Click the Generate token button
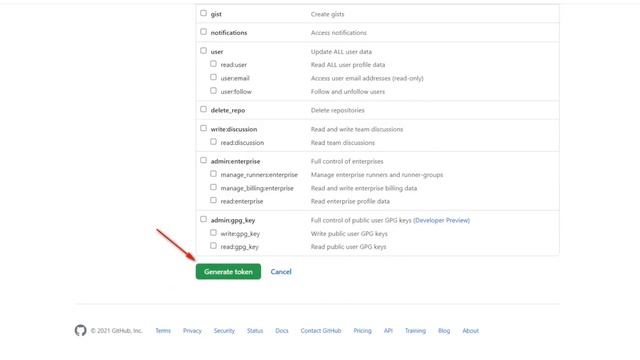Screen dimensions: 640x360 pyautogui.click(x=228, y=271)
